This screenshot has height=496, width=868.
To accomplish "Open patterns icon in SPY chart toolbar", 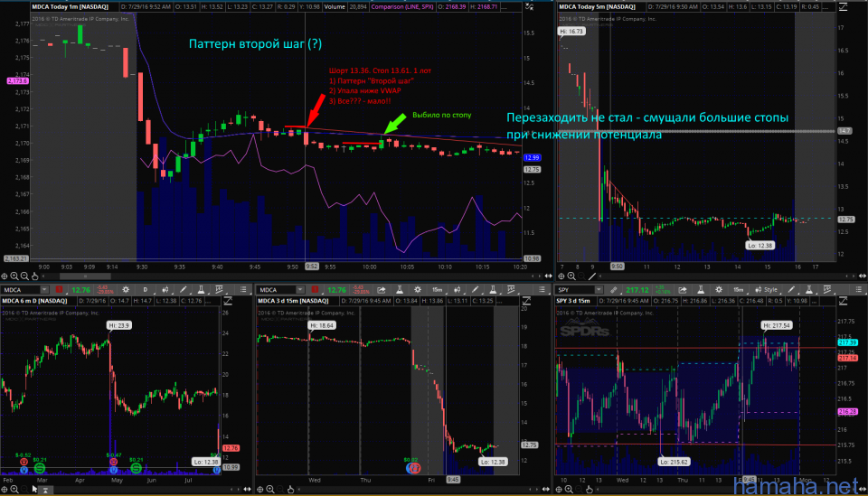I will click(x=827, y=290).
